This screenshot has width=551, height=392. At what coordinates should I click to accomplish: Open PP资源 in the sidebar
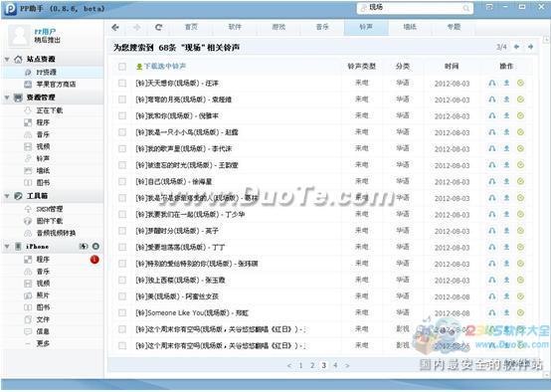tap(53, 72)
